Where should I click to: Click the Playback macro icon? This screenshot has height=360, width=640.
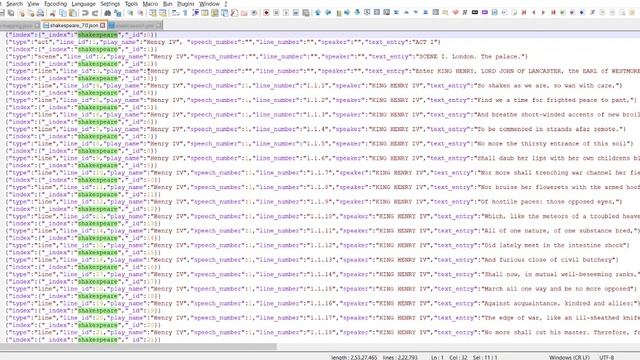[x=286, y=13]
